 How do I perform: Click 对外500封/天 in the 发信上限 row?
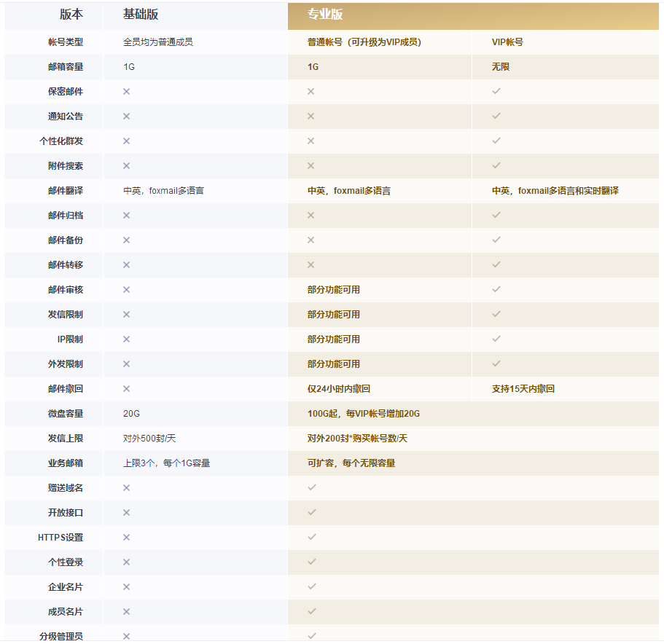(148, 438)
